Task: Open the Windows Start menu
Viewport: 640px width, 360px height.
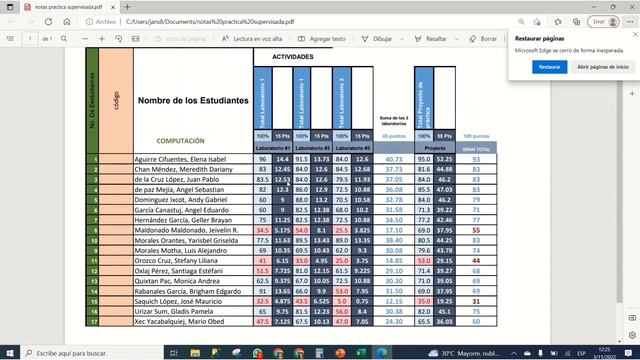Action: pyautogui.click(x=10, y=353)
